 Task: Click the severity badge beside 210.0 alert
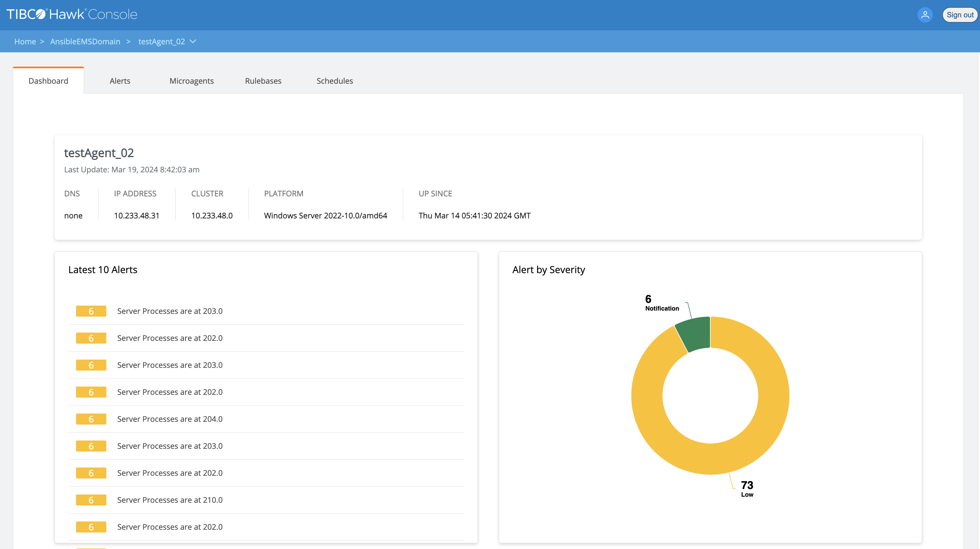click(x=91, y=500)
